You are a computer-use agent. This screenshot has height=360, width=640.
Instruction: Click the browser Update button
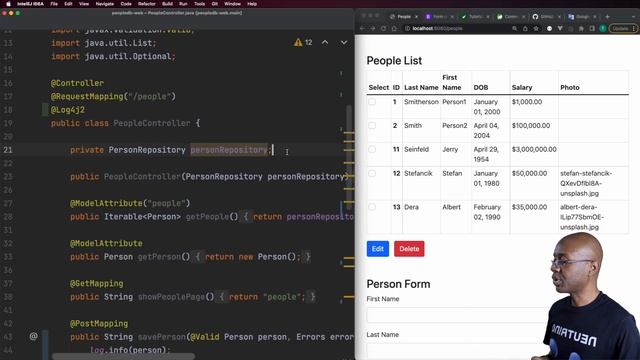tap(623, 29)
